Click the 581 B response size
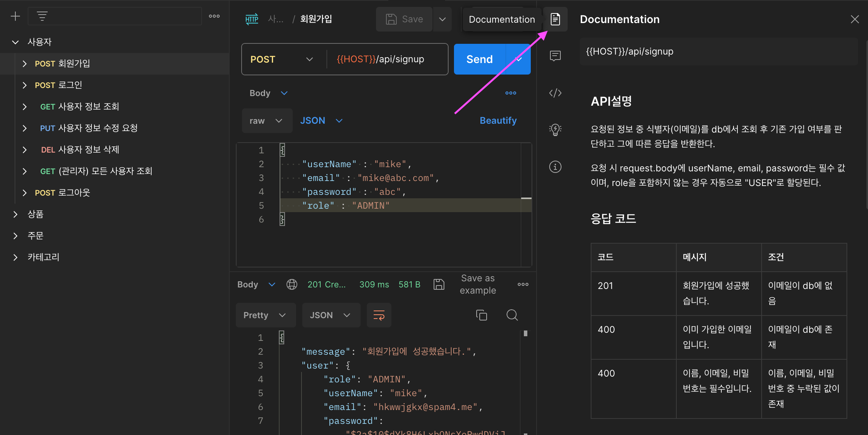This screenshot has width=868, height=435. (409, 284)
